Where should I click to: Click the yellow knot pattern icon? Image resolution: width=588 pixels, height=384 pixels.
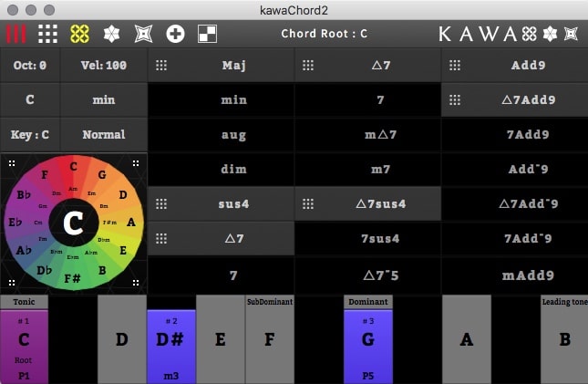pos(79,34)
